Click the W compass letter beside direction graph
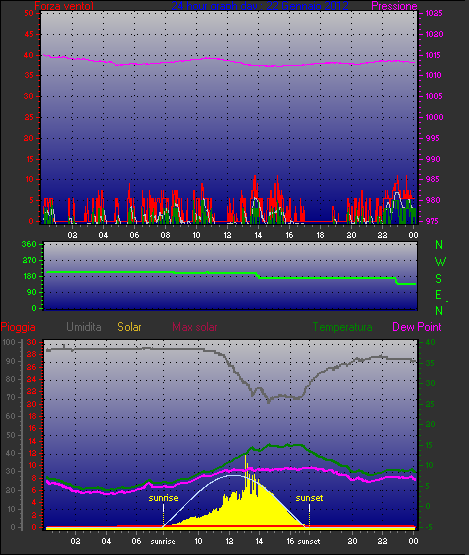 click(440, 262)
